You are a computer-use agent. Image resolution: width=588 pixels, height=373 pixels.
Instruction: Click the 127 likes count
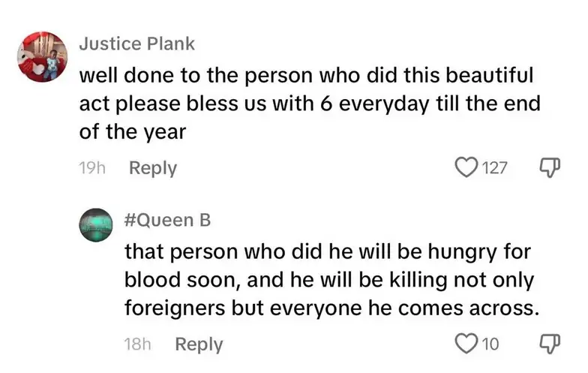point(495,168)
